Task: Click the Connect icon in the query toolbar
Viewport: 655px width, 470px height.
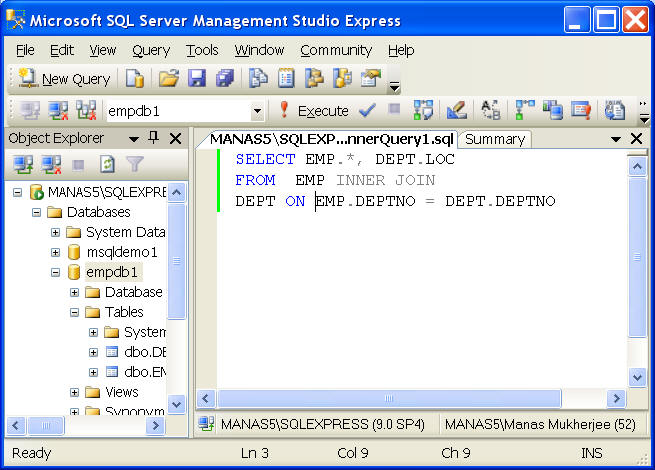Action: pyautogui.click(x=30, y=111)
